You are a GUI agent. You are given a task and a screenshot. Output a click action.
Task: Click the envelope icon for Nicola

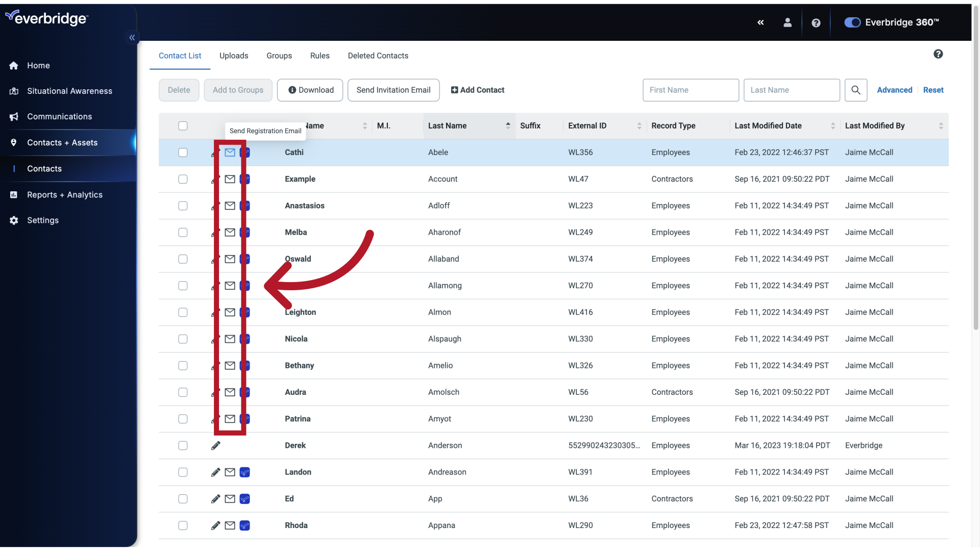(x=230, y=338)
